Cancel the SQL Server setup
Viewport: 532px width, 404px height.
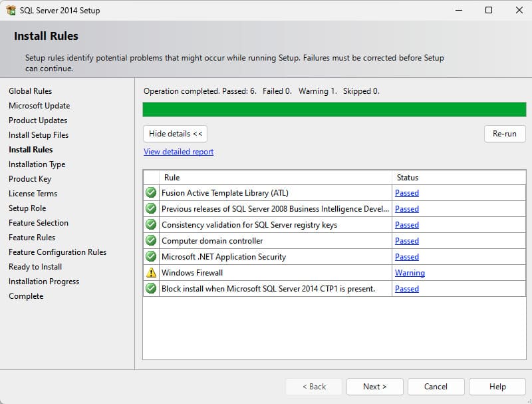click(436, 387)
